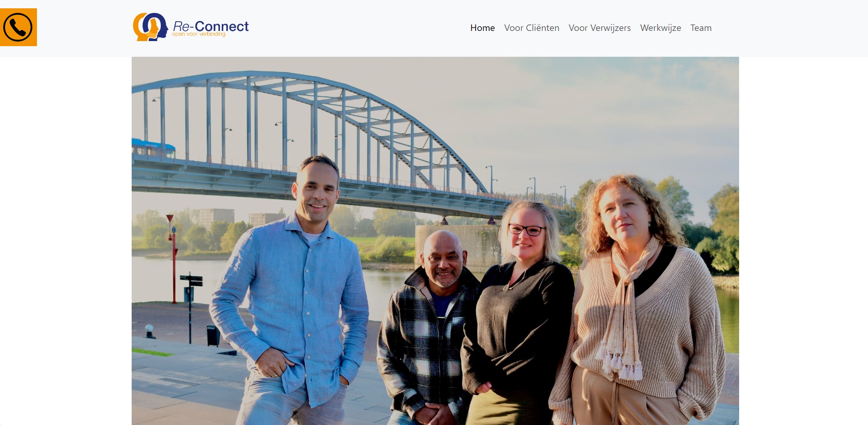Visit the Team page link
The width and height of the screenshot is (868, 425).
coord(701,28)
